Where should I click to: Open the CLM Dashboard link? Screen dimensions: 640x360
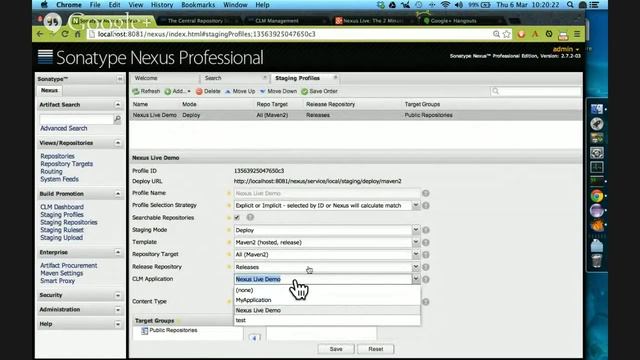click(x=62, y=207)
